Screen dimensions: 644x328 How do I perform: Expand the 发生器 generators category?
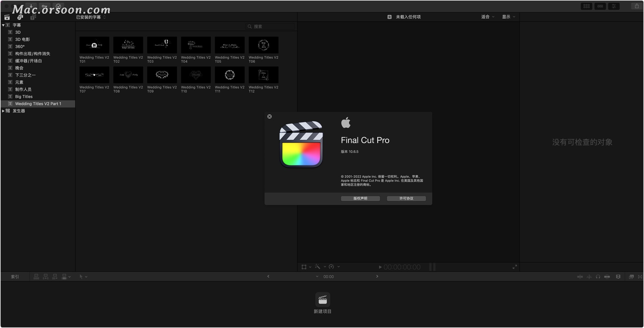pyautogui.click(x=3, y=111)
